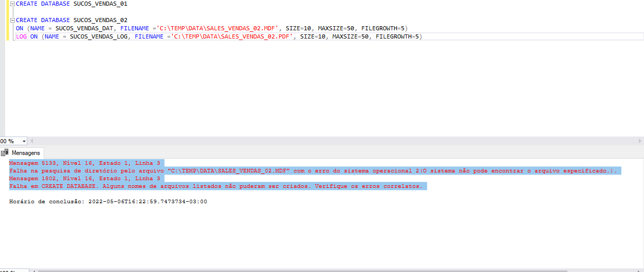Click the filename string 'C:\TEMP\DATA\SALES_VENDAS_02.PDF'
This screenshot has height=272, width=644.
point(232,36)
